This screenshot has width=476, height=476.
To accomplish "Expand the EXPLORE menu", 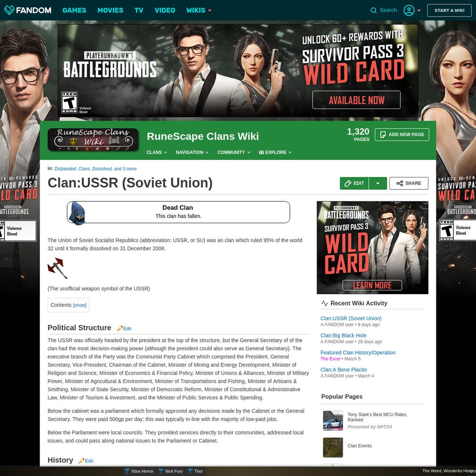I will [x=275, y=152].
